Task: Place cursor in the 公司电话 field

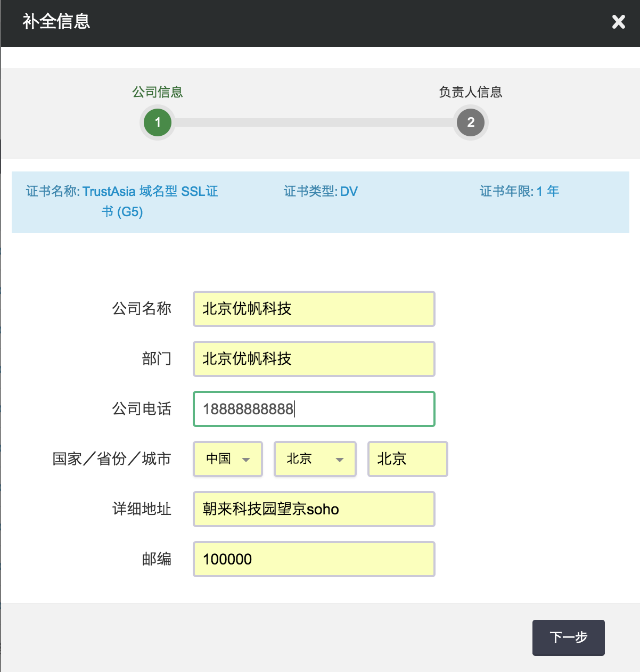Action: (x=314, y=409)
